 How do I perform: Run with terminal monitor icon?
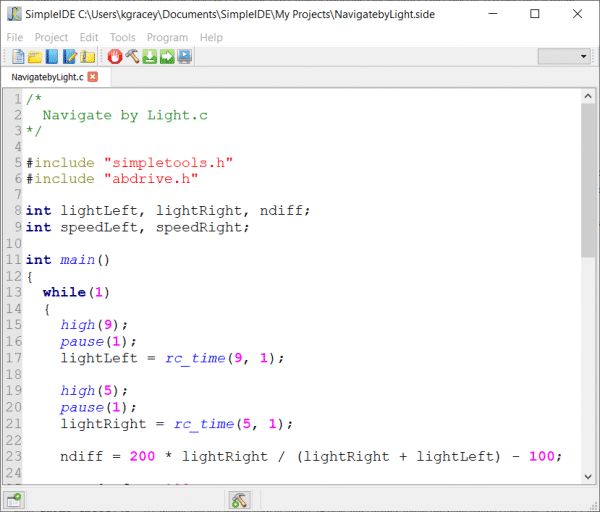coord(185,56)
